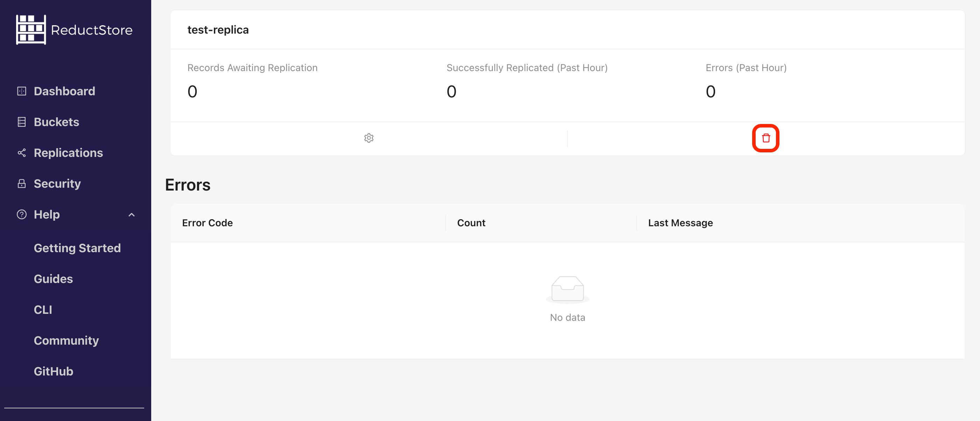The image size is (980, 421).
Task: Click the Help question mark icon
Action: coord(22,214)
